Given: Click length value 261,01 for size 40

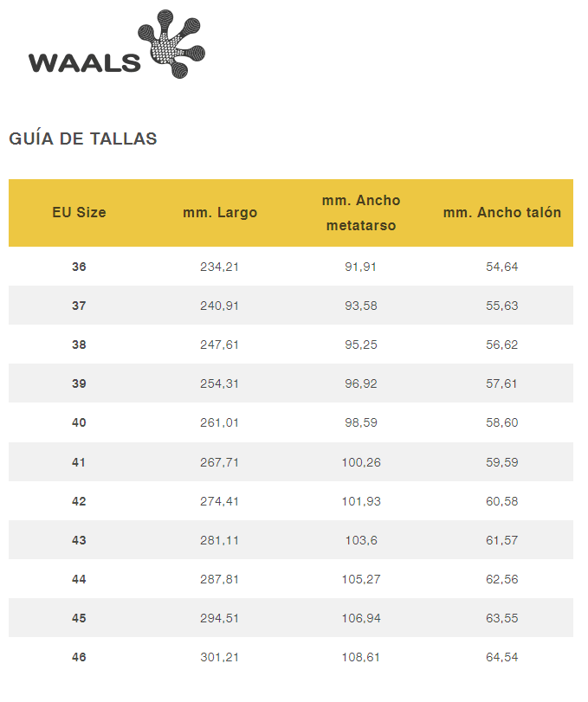Looking at the screenshot, I should click(220, 423).
